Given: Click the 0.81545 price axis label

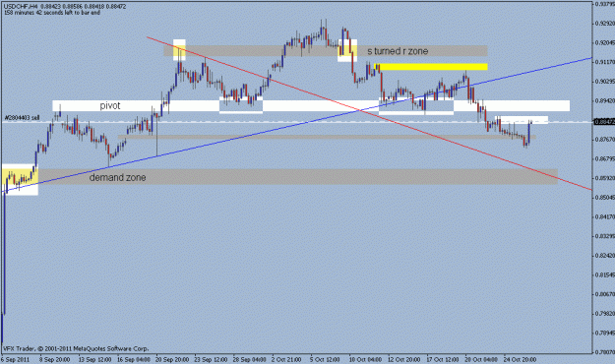Looking at the screenshot, I should click(605, 274).
